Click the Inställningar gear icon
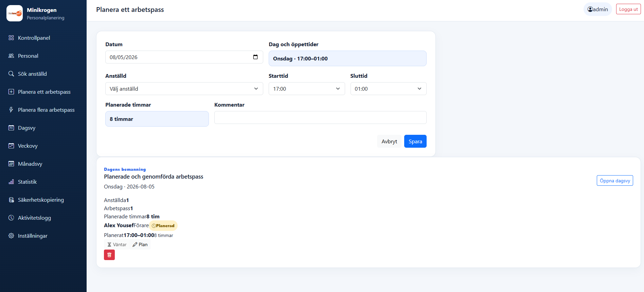 tap(11, 236)
